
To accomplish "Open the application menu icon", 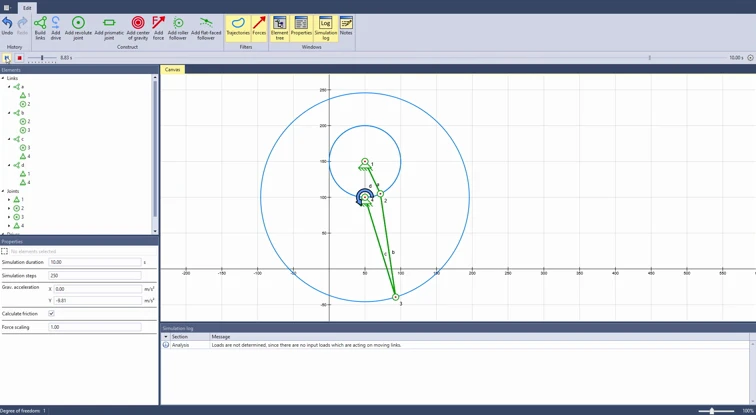I will tap(7, 7).
